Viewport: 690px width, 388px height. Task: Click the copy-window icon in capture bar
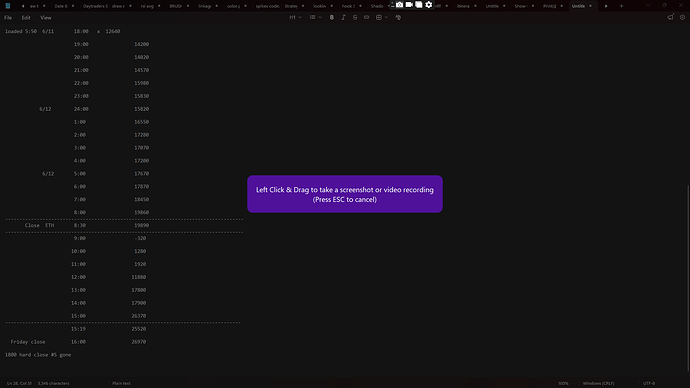coord(418,4)
